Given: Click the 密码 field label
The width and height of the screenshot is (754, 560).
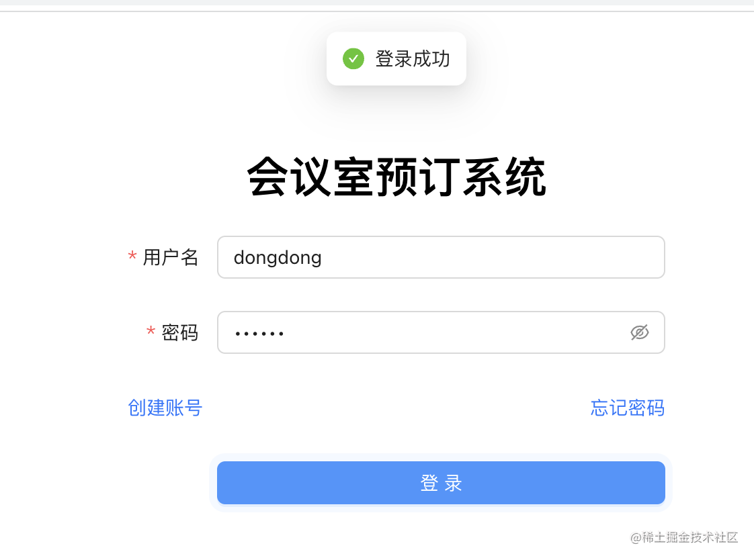Looking at the screenshot, I should [x=180, y=332].
